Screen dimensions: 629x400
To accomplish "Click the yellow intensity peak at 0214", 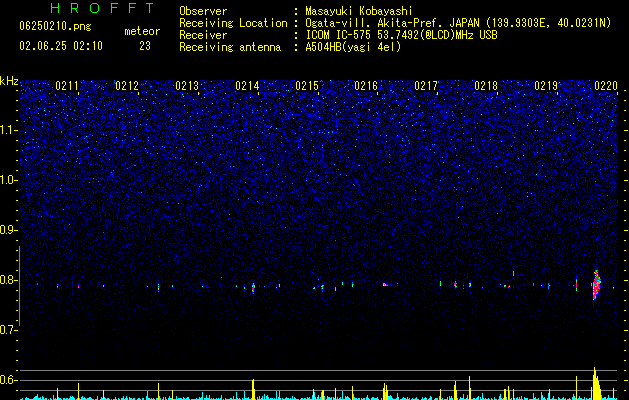I will (253, 389).
